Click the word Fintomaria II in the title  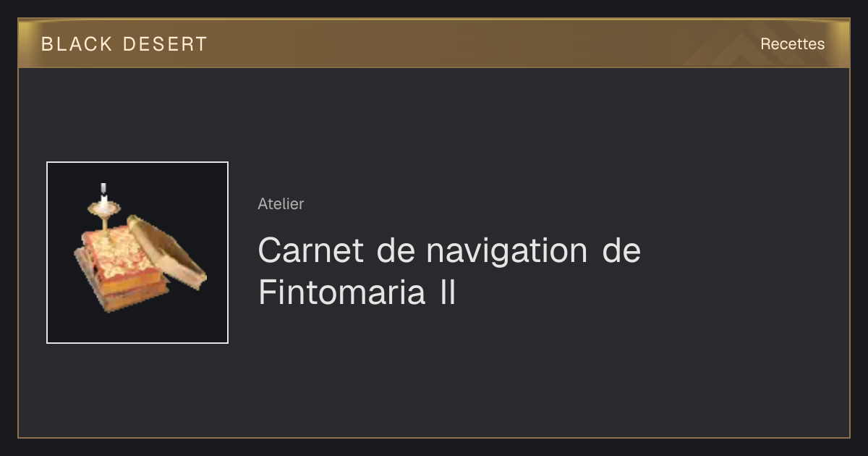[357, 293]
